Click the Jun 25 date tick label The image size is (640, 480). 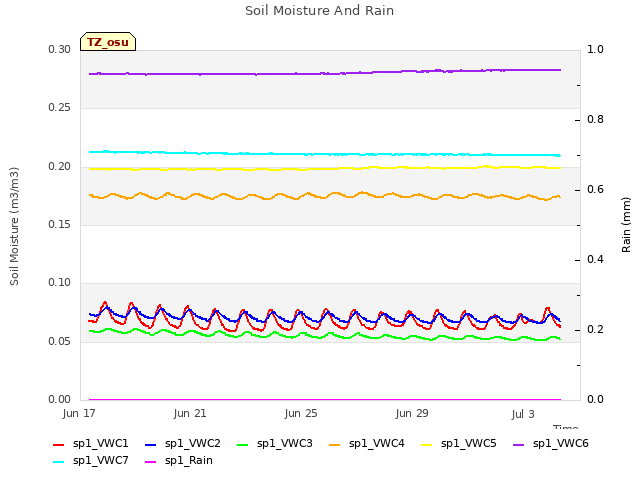301,413
